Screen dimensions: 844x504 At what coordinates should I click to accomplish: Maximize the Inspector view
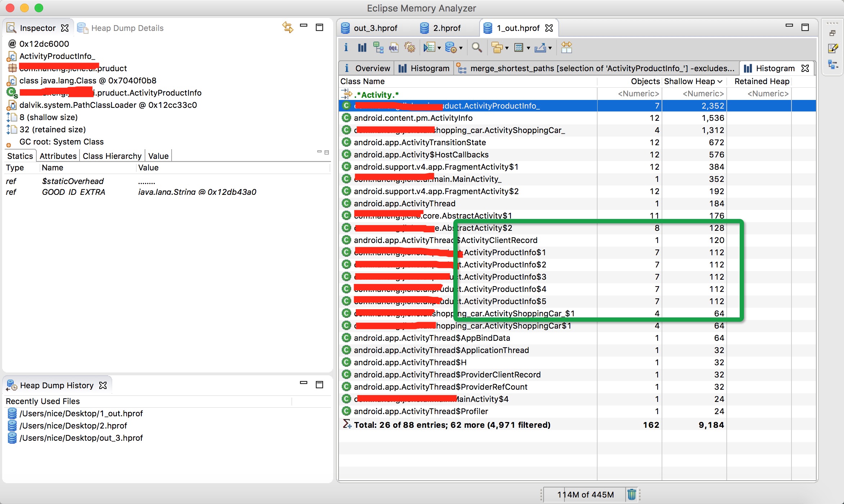pyautogui.click(x=319, y=27)
